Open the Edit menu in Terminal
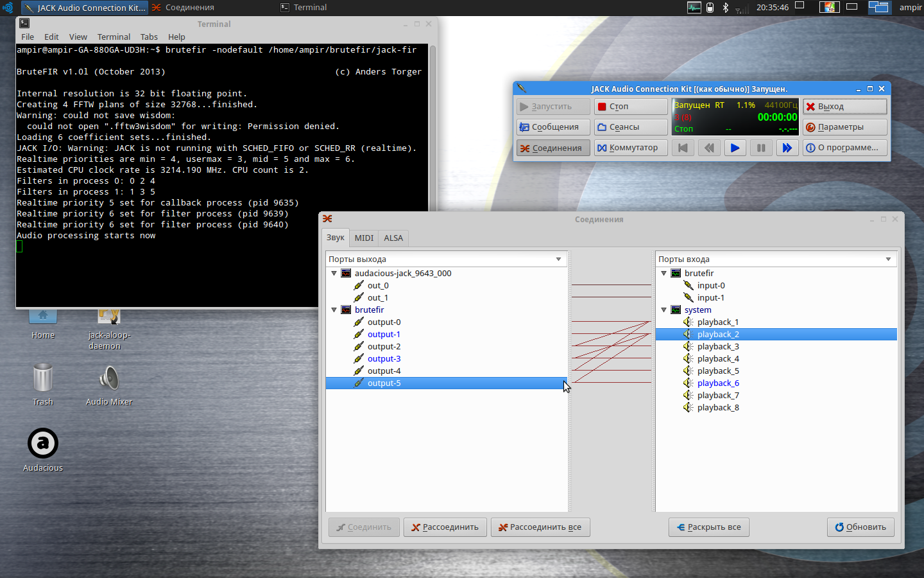This screenshot has height=578, width=924. pyautogui.click(x=51, y=37)
